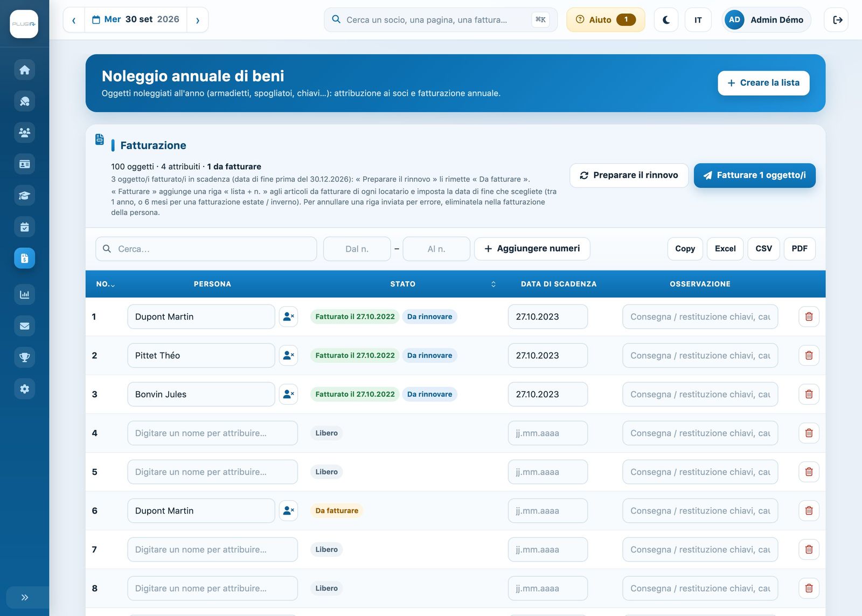Screen dimensions: 862x616
Task: Open the statistics chart icon in sidebar
Action: pos(24,294)
